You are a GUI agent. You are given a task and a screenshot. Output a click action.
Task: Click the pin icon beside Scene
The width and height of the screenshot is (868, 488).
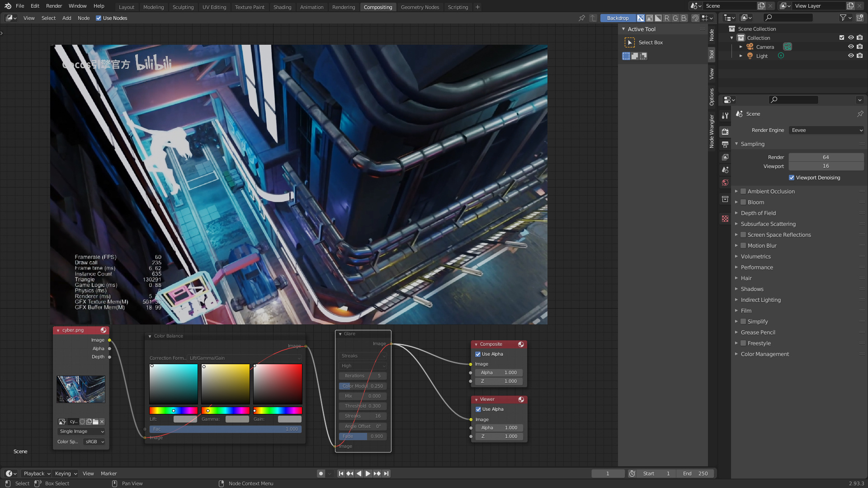[x=860, y=114]
